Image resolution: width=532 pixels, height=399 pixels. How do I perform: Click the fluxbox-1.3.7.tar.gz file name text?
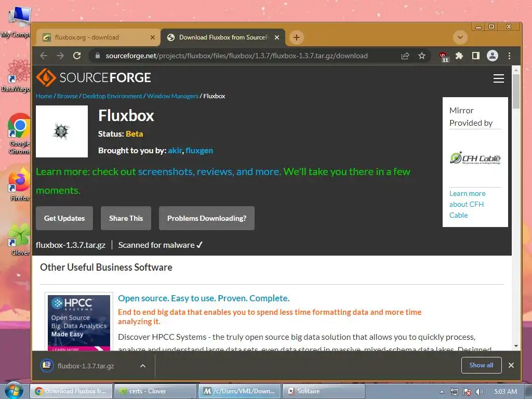pos(71,245)
